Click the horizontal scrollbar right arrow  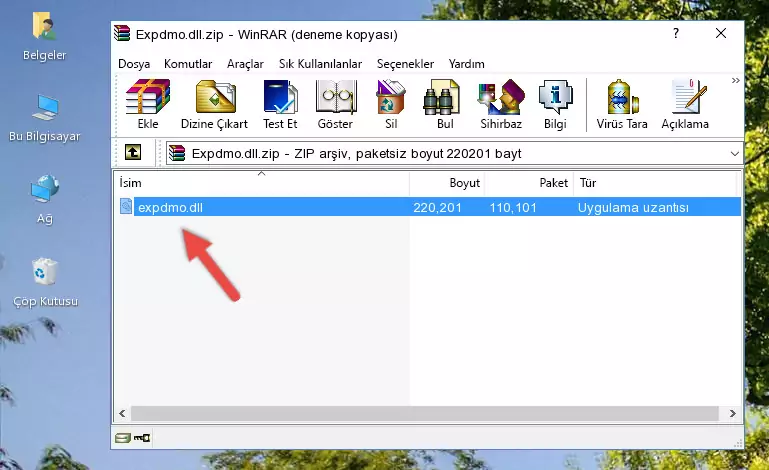[732, 413]
